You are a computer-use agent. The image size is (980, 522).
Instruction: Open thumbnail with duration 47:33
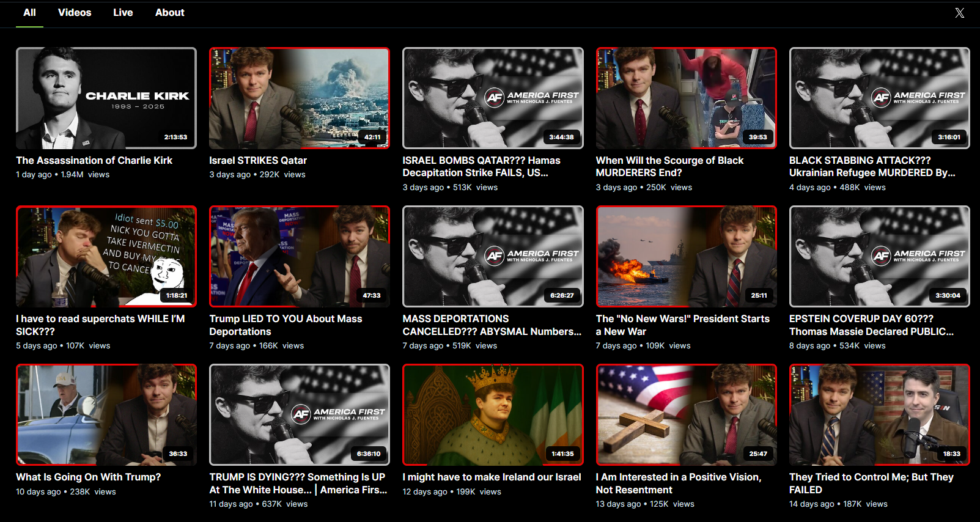(x=300, y=256)
